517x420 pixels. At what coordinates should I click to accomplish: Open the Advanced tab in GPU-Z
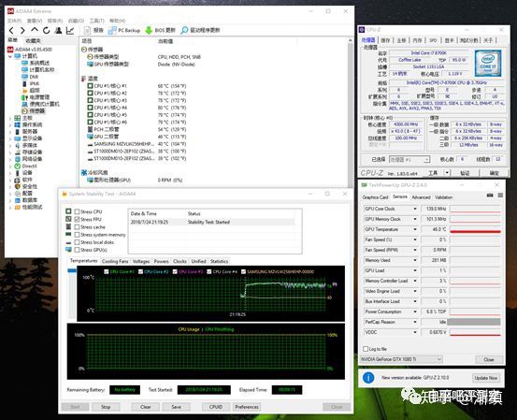(x=421, y=197)
